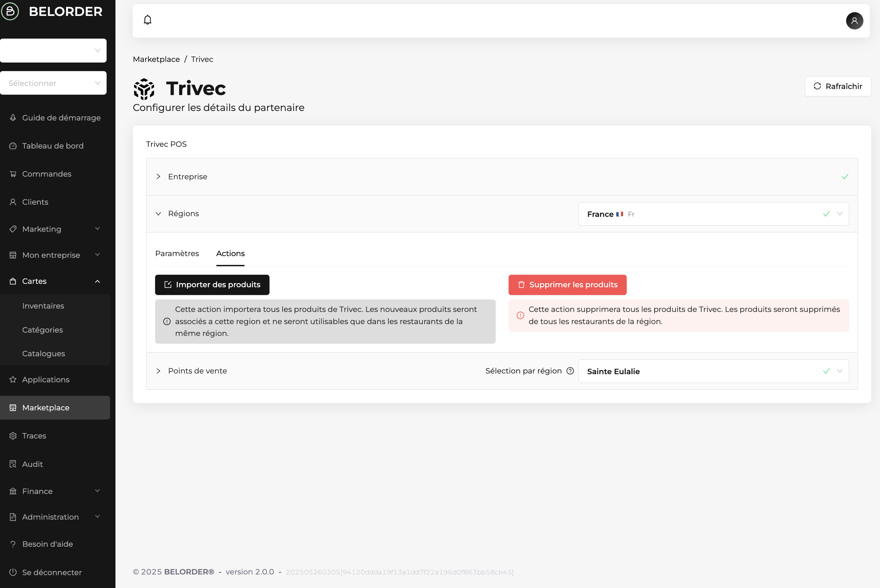Expand the Administration submenu chevron
Screen dimensions: 880x588
click(x=98, y=517)
